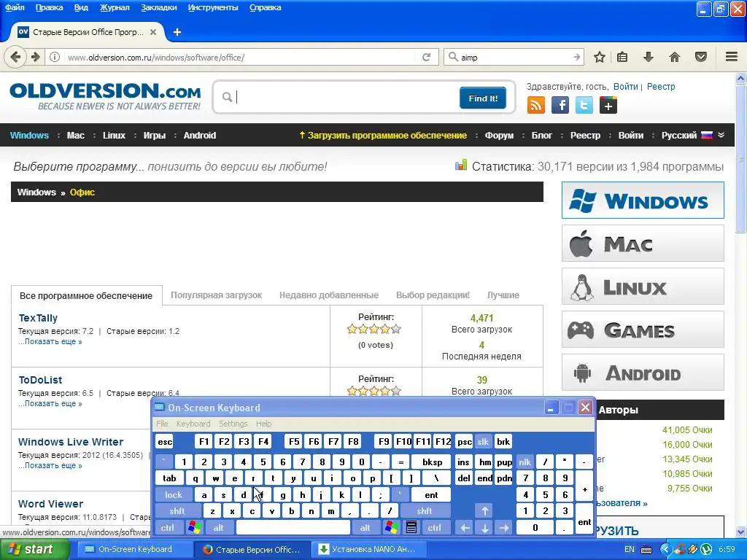
Task: Click the Войти link near greeting
Action: click(x=625, y=87)
